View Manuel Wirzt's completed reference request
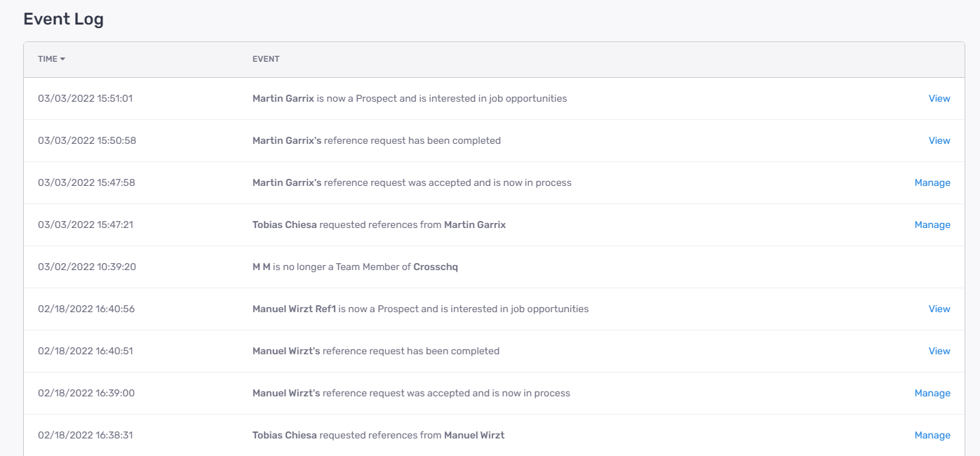Viewport: 980px width, 456px height. tap(939, 351)
